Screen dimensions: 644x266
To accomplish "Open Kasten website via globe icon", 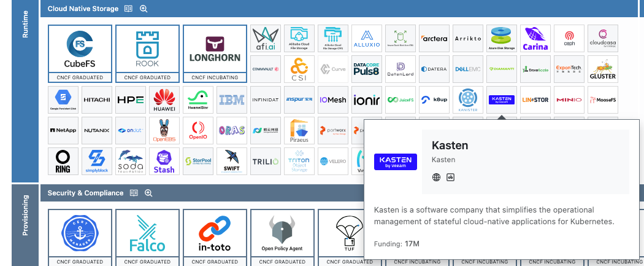I will point(436,178).
